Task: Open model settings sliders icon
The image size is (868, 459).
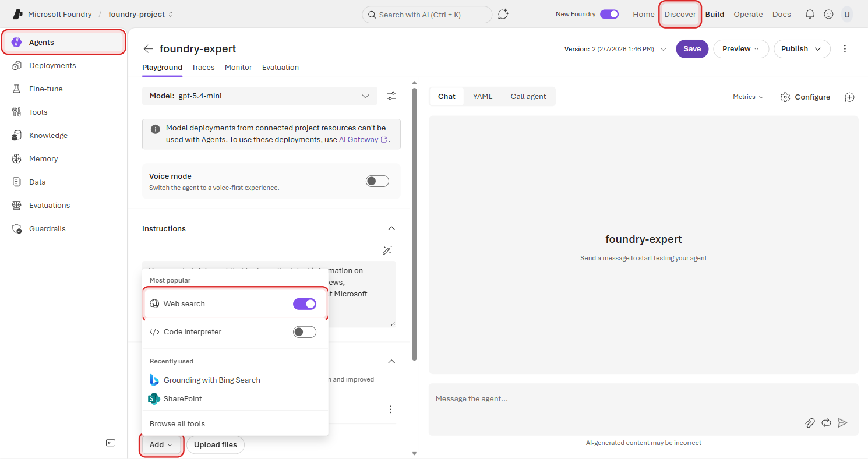Action: pyautogui.click(x=391, y=96)
